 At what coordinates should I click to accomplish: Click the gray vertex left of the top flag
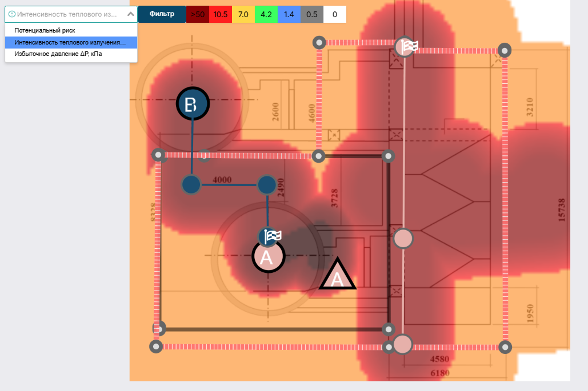pyautogui.click(x=319, y=42)
